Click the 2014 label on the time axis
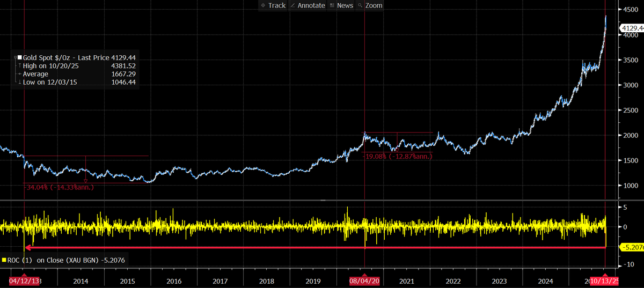This screenshot has width=644, height=288. coord(80,281)
